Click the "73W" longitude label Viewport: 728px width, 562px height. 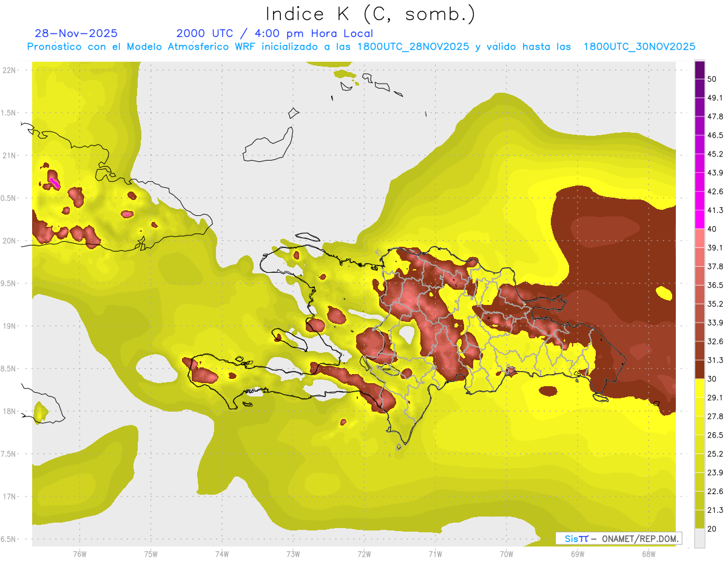click(293, 554)
